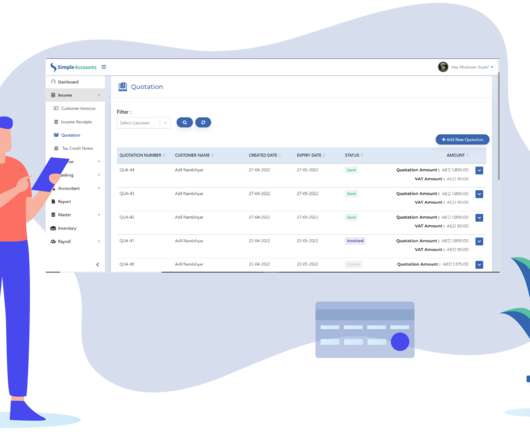Viewport: 530px width, 442px height.
Task: Click the Report sidebar icon
Action: pos(53,201)
